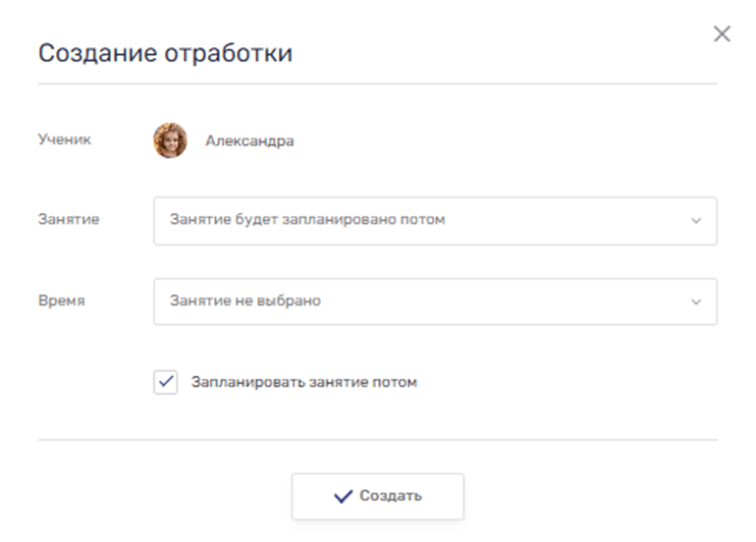Close the Создание отработки dialog

pos(722,34)
